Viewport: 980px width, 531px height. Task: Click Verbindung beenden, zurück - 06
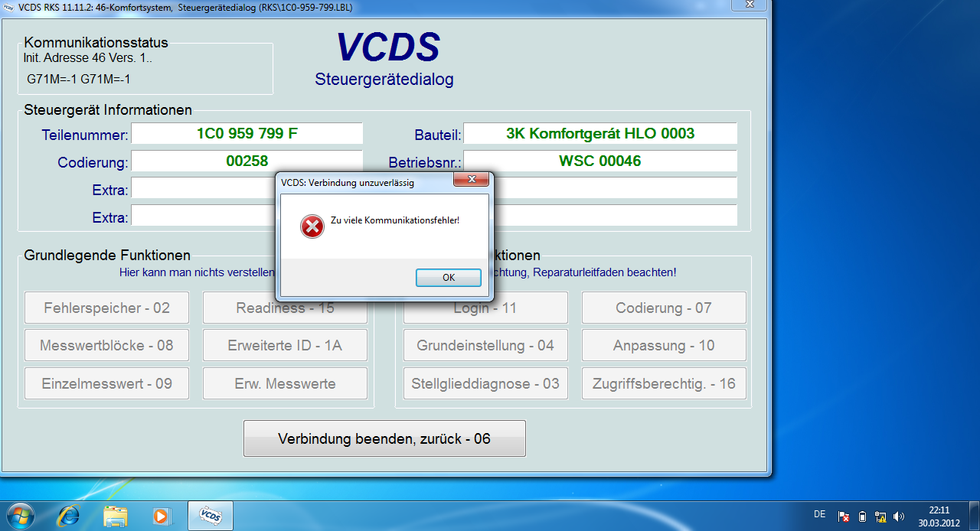[384, 438]
